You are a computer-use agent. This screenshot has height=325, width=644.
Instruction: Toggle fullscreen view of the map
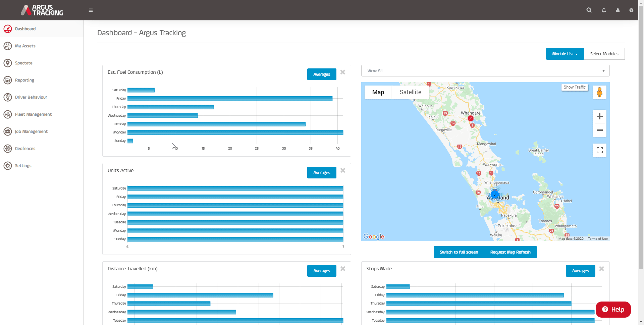[599, 150]
